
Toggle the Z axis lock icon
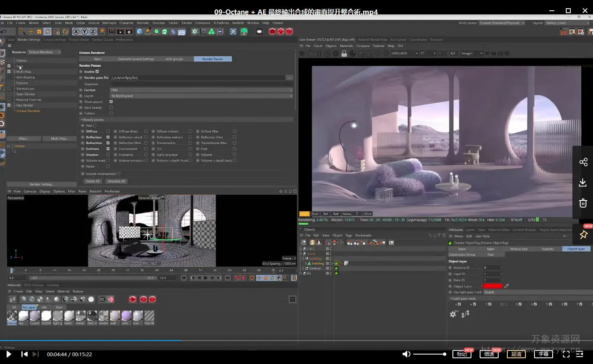coord(93,32)
